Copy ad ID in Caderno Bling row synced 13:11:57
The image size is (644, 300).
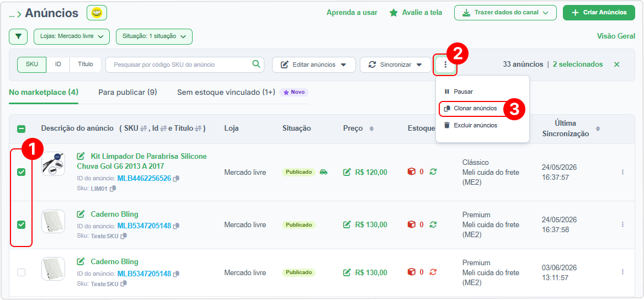point(176,274)
